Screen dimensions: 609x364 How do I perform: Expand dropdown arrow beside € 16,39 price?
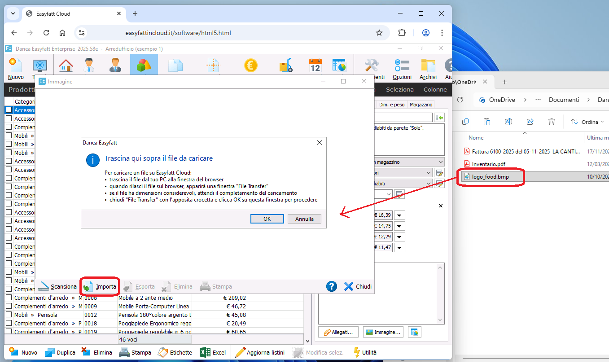pos(399,215)
